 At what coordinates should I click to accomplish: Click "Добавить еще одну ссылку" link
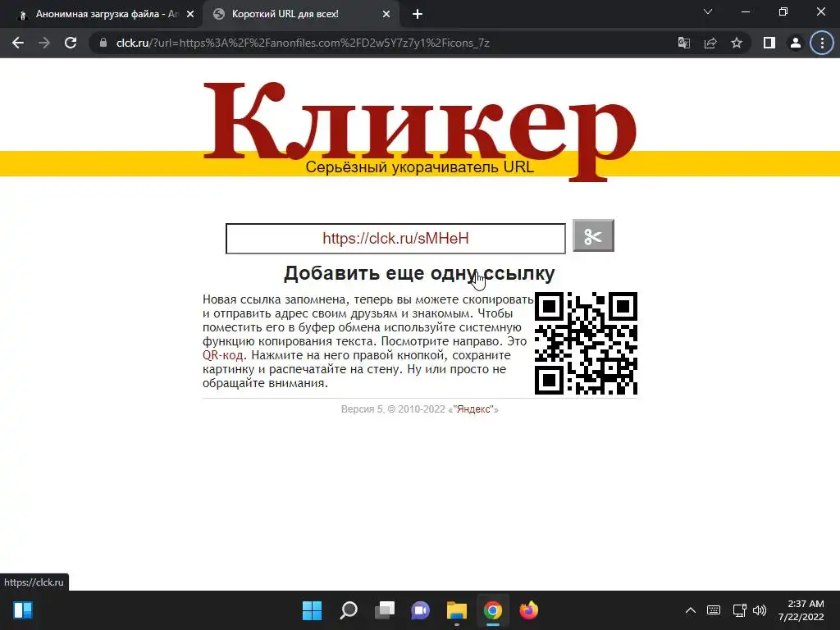click(419, 273)
